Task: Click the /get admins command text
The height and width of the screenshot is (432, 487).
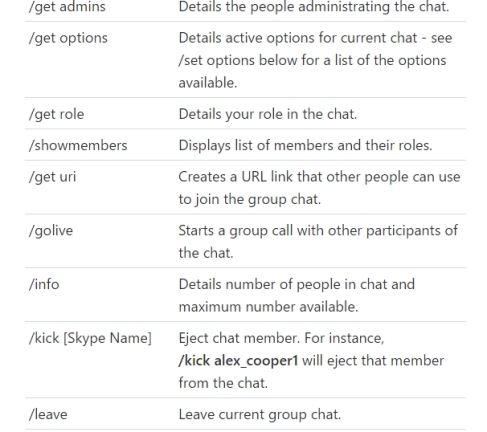Action: pos(67,7)
